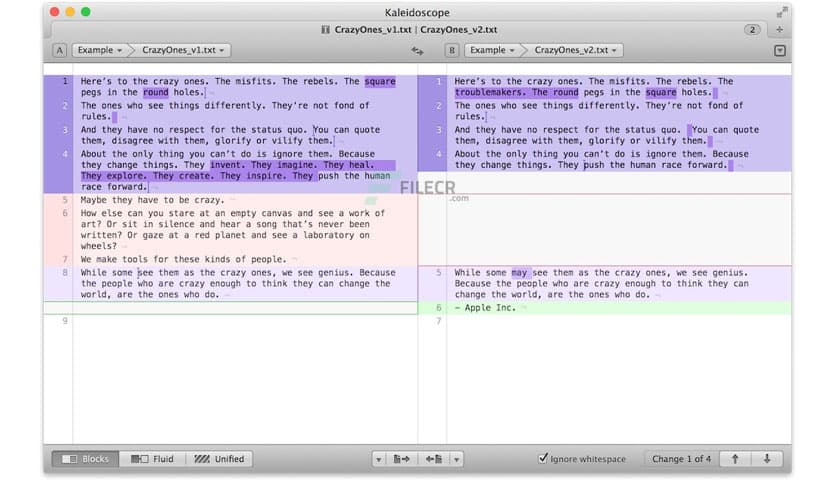Screen dimensions: 836x484
Task: Click the A side label button
Action: 59,50
